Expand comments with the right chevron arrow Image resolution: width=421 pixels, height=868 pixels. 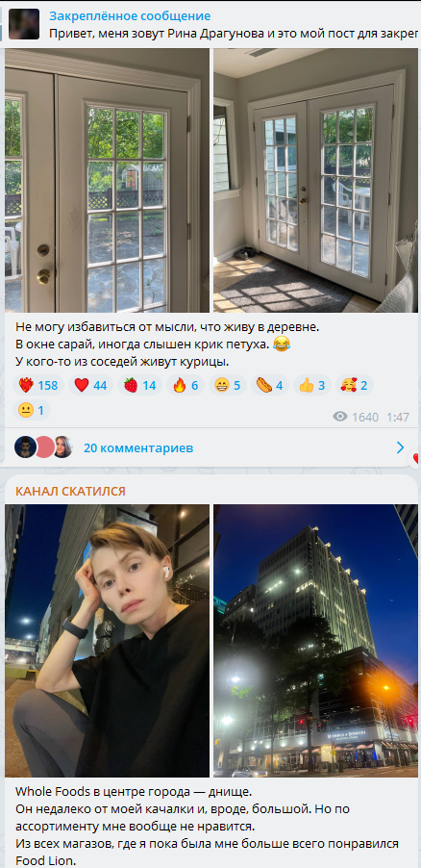coord(401,447)
